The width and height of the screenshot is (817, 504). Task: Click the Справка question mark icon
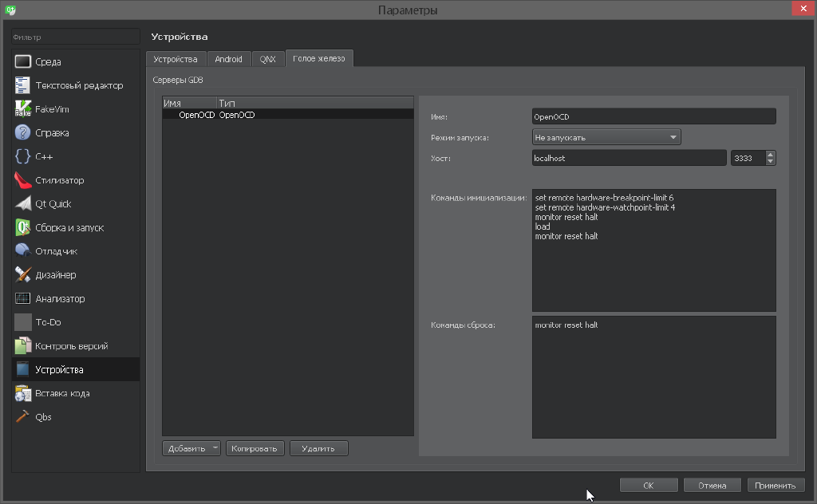22,133
